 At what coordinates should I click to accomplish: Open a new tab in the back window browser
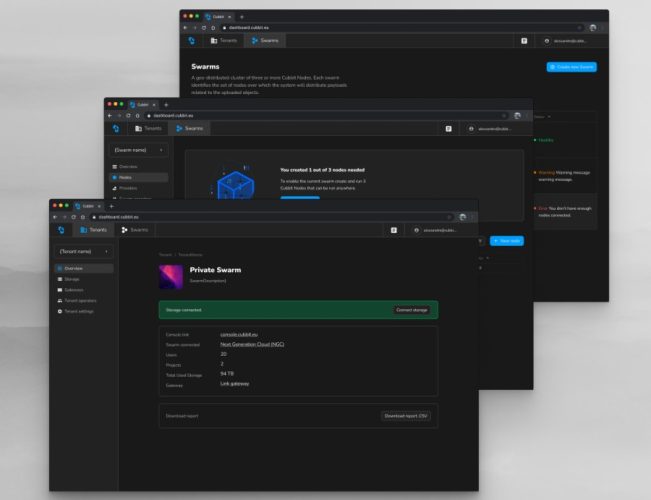pyautogui.click(x=242, y=17)
